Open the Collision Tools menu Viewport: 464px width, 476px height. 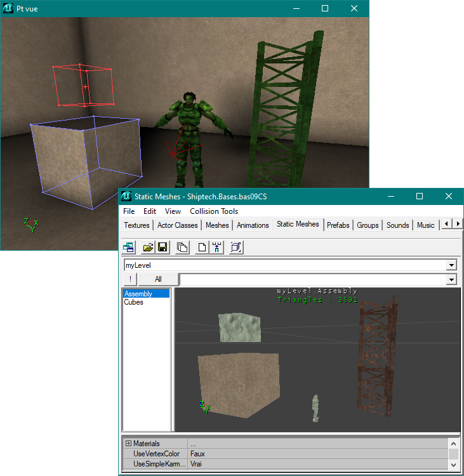click(214, 211)
